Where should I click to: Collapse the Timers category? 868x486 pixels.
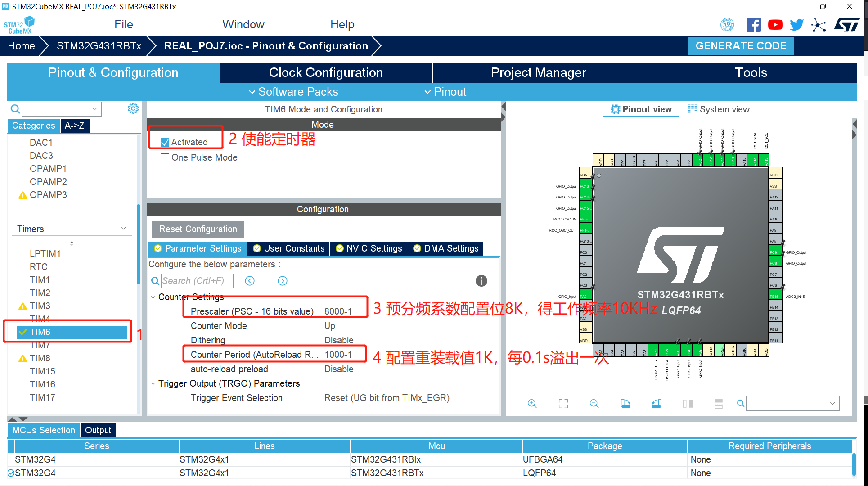(x=123, y=229)
